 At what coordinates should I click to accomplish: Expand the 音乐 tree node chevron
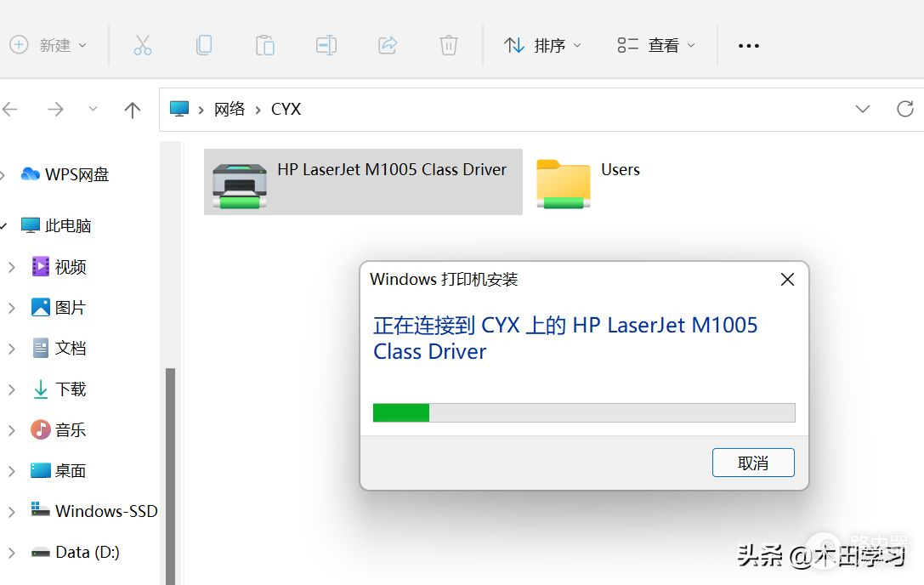[x=11, y=430]
